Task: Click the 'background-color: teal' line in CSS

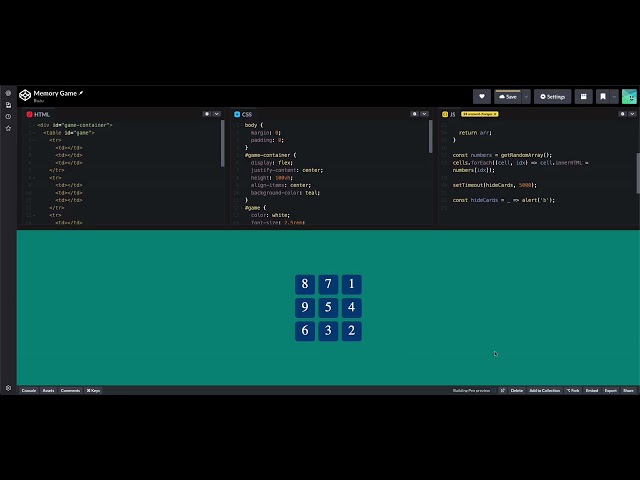Action: click(285, 193)
